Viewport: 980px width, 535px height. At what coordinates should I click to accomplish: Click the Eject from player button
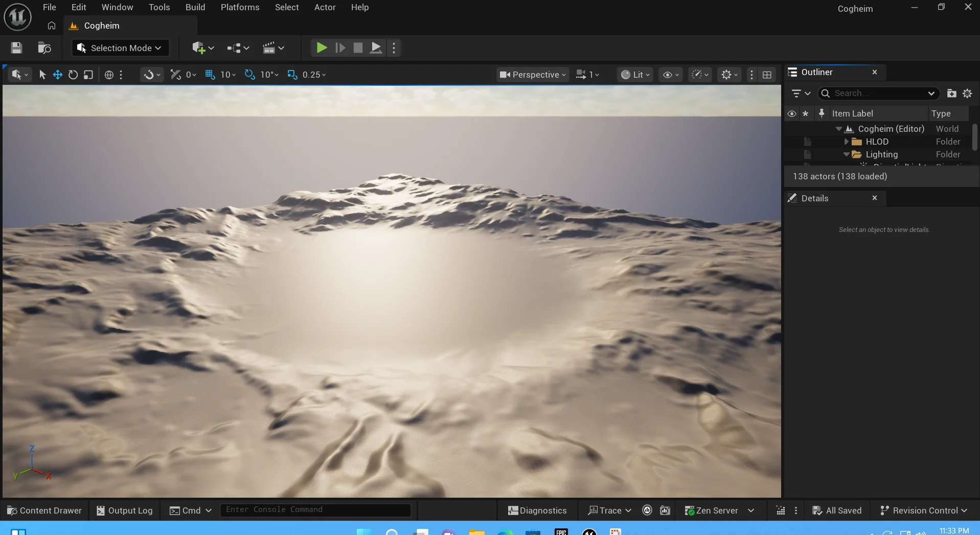point(376,48)
